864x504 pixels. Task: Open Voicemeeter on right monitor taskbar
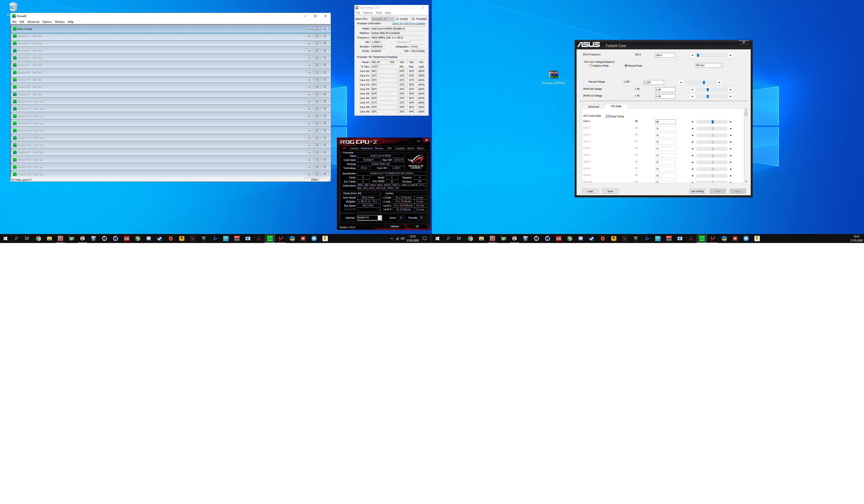click(x=668, y=239)
